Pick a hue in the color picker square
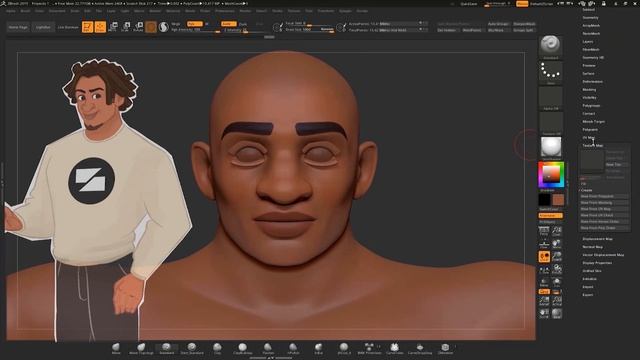640x360 pixels. point(551,175)
